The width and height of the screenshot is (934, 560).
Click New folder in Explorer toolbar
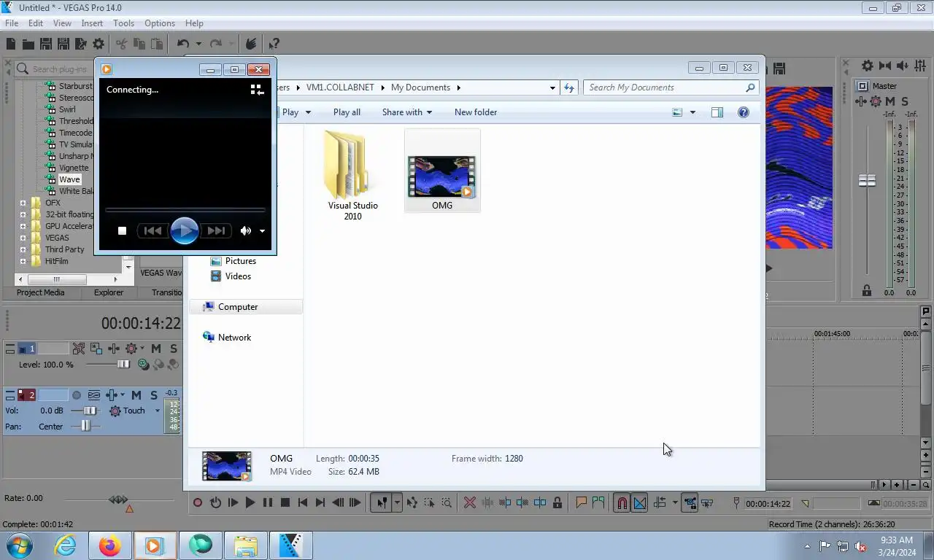coord(476,112)
